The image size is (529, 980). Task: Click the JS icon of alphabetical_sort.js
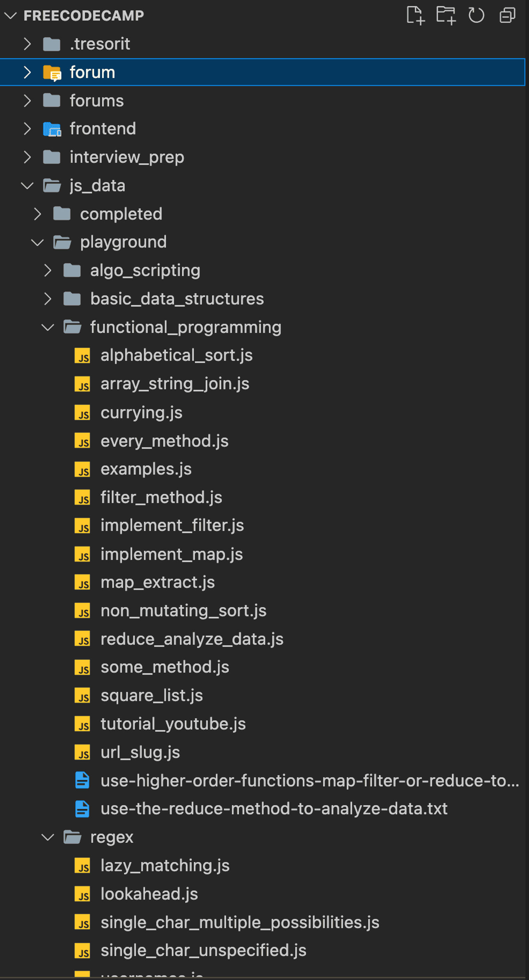(x=82, y=356)
